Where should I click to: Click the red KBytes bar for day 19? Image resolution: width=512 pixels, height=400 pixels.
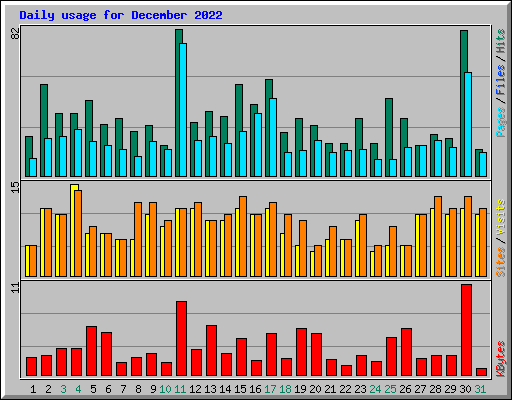point(301,352)
